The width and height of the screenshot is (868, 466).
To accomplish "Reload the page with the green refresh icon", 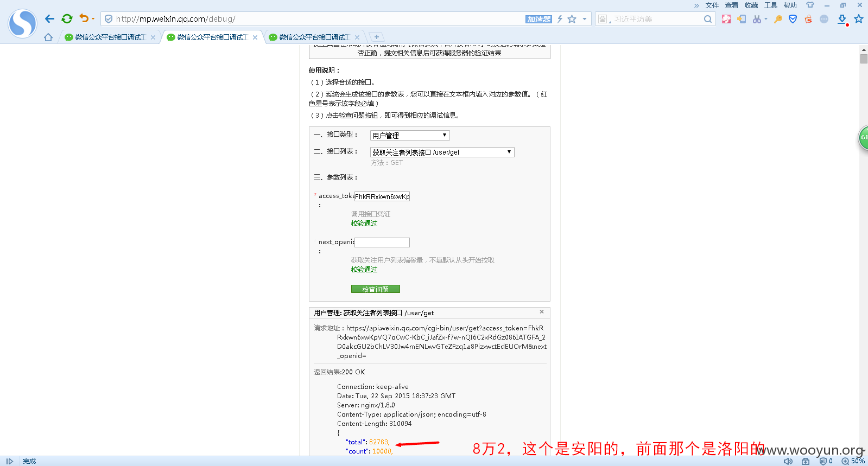I will click(x=67, y=19).
